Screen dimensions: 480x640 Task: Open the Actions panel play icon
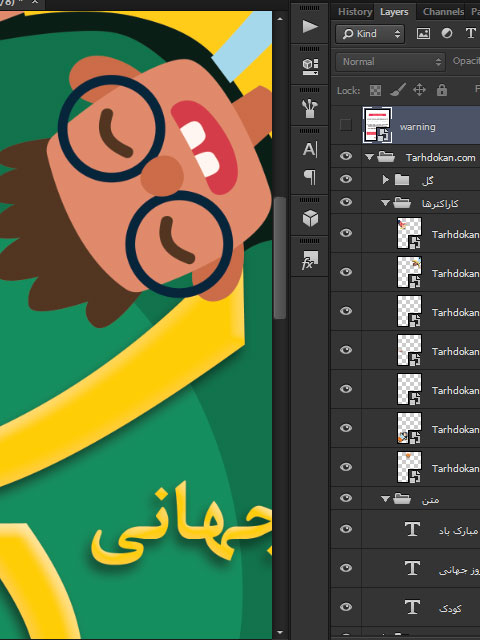pyautogui.click(x=310, y=27)
